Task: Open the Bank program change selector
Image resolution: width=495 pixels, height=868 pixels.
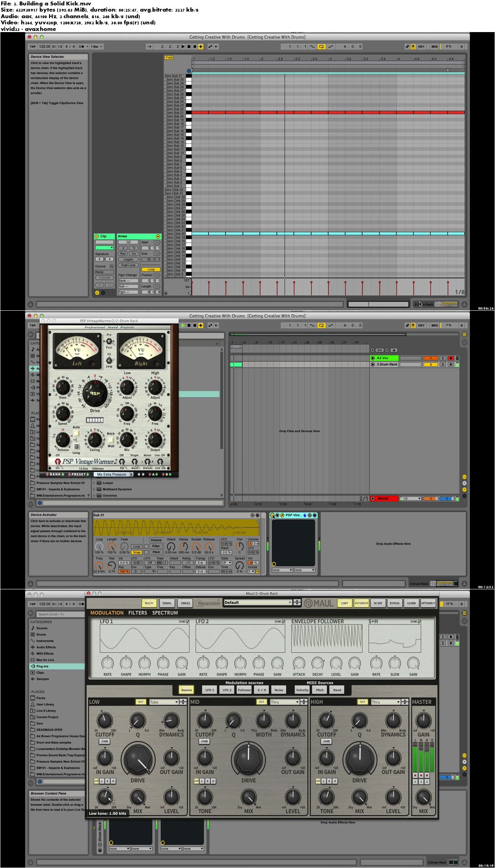Action: (x=128, y=281)
